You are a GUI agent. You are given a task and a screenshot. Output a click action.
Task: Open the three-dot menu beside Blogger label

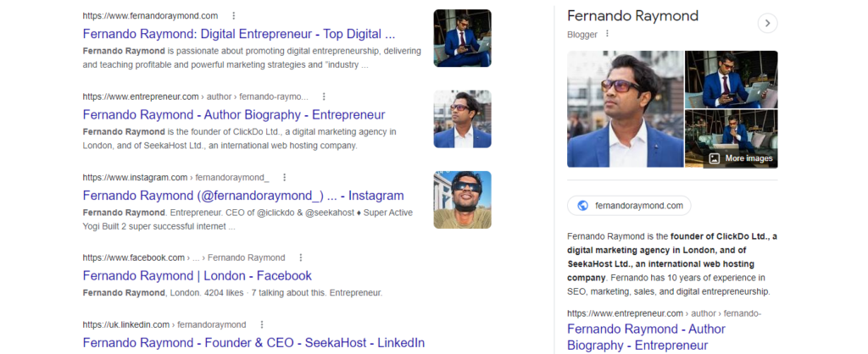[607, 35]
